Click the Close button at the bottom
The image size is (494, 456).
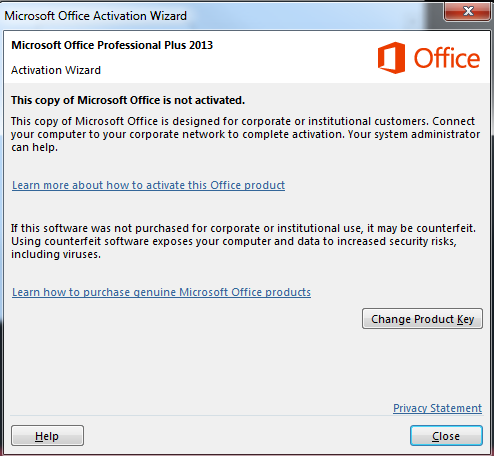pos(446,436)
